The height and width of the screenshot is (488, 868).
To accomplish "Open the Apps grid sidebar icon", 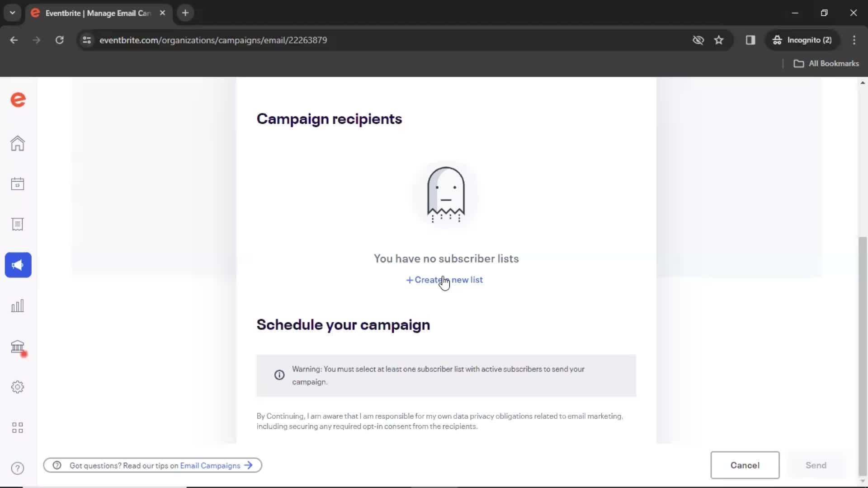I will pos(18,428).
